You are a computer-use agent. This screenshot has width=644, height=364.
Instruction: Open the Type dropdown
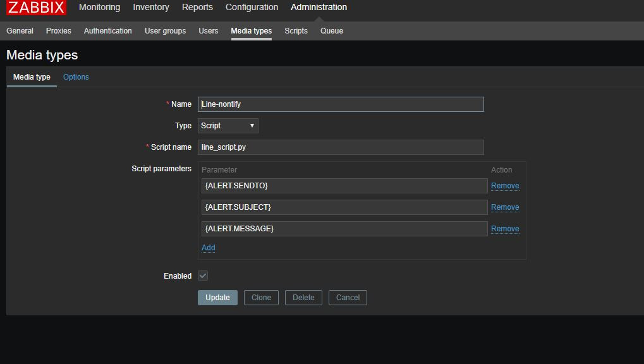coord(228,126)
